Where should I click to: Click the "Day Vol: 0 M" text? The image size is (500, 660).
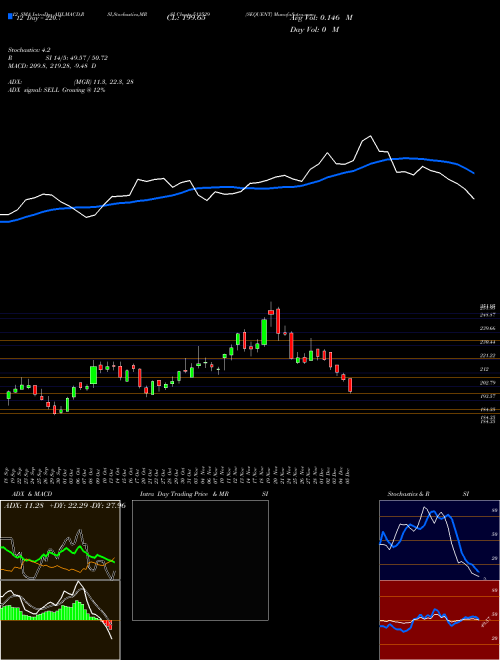(314, 30)
